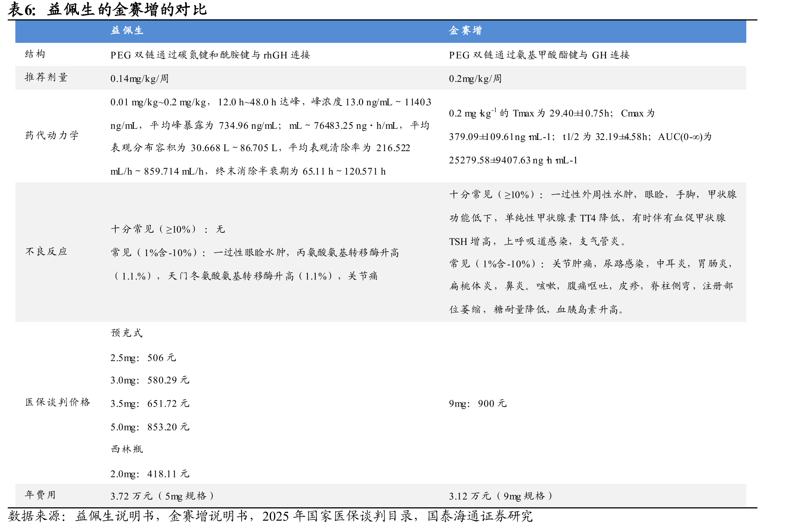
Task: Click the row label '药代动力学'
Action: [x=52, y=135]
